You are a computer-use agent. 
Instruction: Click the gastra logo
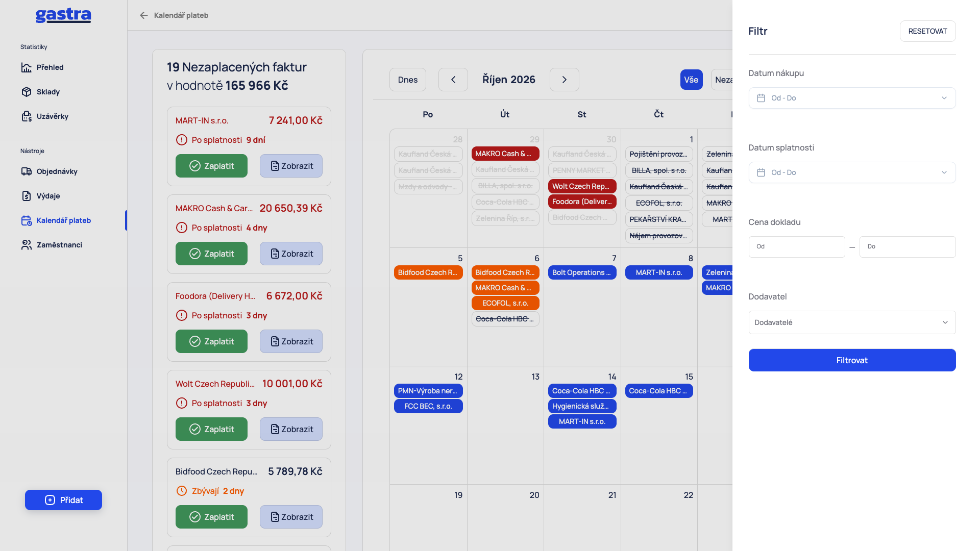pos(63,15)
